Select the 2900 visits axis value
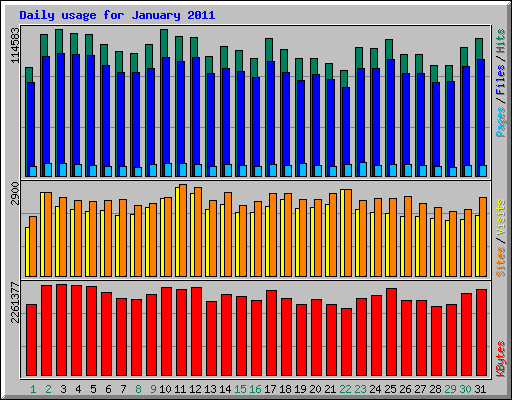This screenshot has width=512, height=400. (x=15, y=193)
